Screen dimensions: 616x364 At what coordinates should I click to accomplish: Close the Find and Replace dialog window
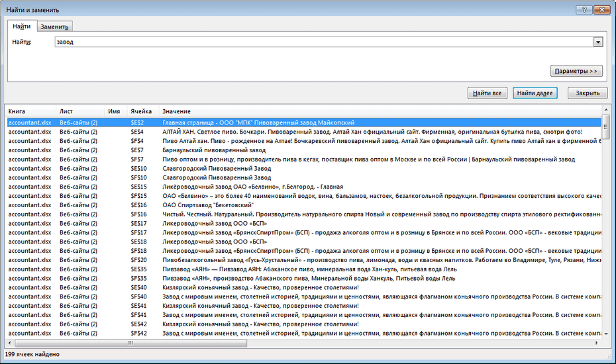click(601, 10)
